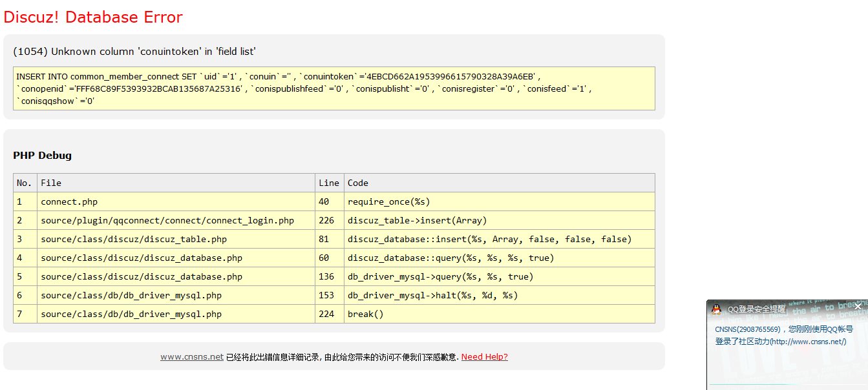Click the discuz_table->insert(Array) code cell

coord(417,220)
